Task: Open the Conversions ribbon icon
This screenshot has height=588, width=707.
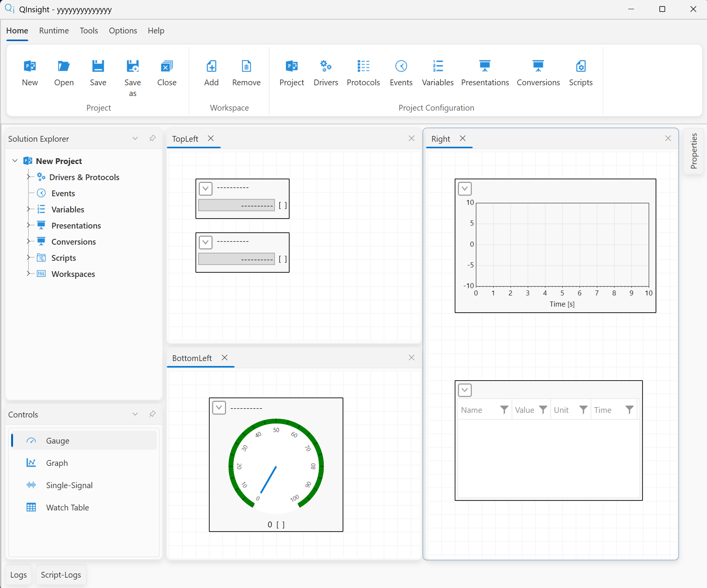Action: pyautogui.click(x=538, y=66)
